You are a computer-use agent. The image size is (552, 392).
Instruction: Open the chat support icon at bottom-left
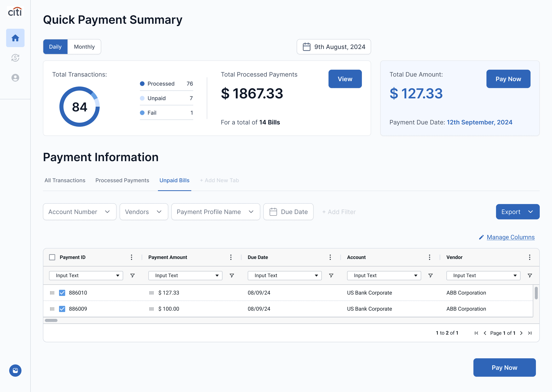(15, 370)
